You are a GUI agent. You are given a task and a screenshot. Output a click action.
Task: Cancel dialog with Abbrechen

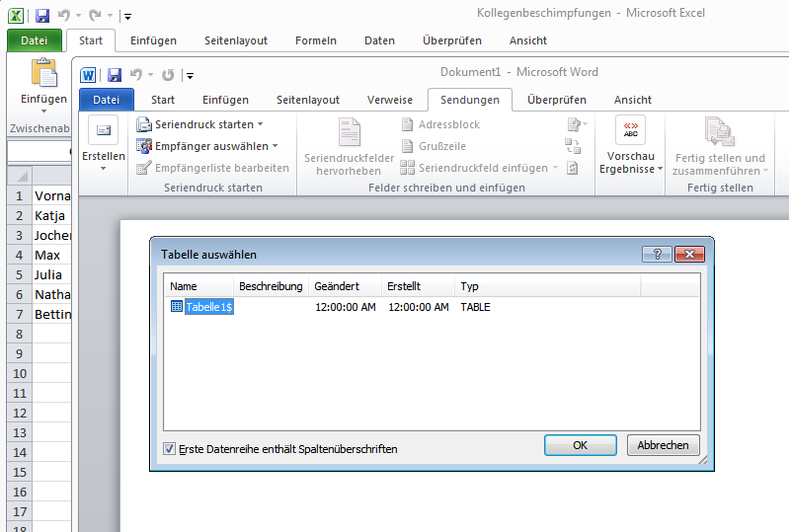pyautogui.click(x=664, y=445)
